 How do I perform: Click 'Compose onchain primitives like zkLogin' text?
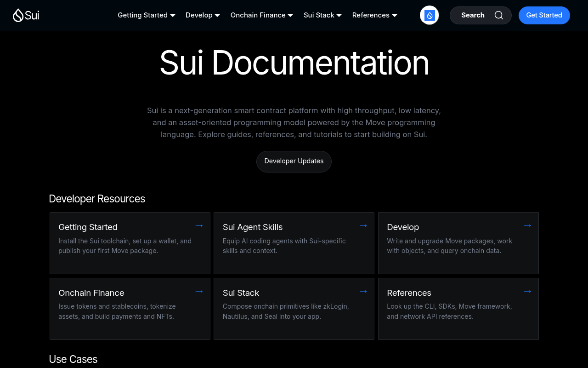(x=286, y=311)
